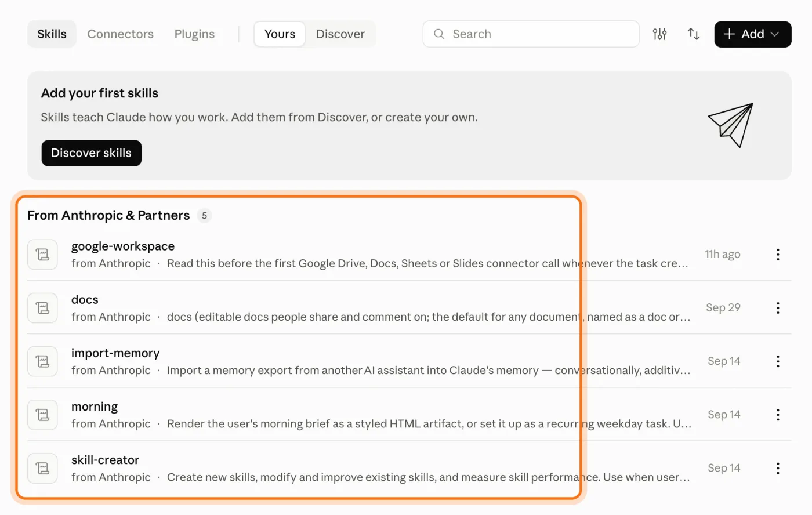Open the morning skill name
This screenshot has height=515, width=812.
tap(95, 407)
